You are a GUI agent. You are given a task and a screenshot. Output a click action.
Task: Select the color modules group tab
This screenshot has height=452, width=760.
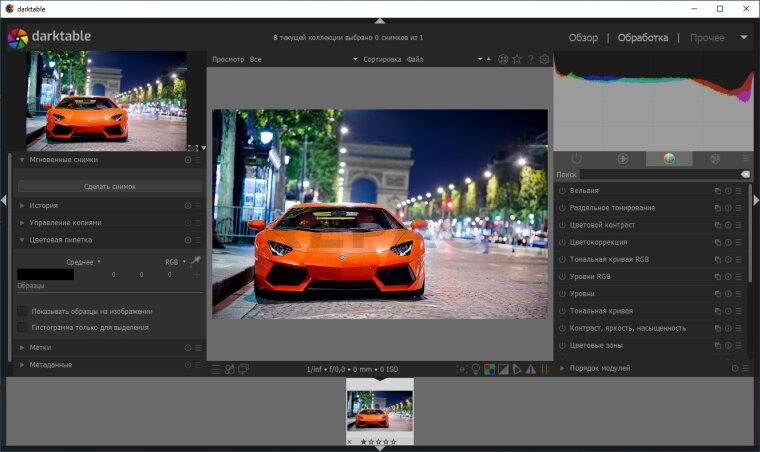pos(669,159)
